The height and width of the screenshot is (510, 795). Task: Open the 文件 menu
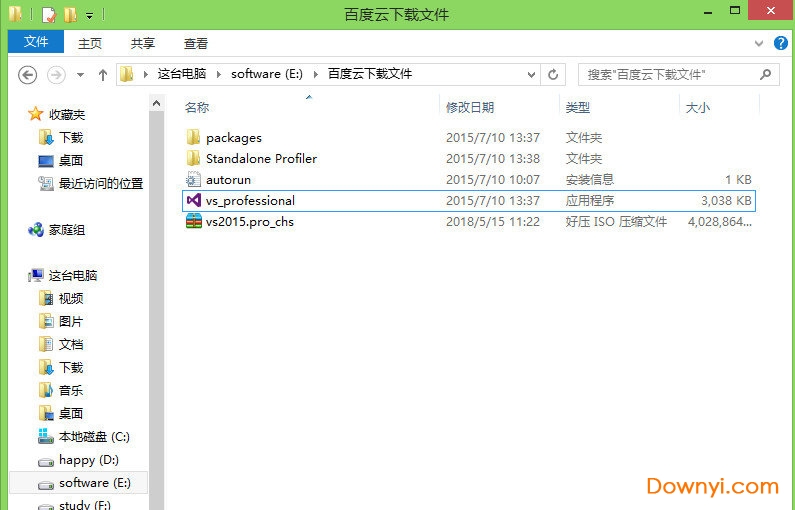click(x=36, y=42)
